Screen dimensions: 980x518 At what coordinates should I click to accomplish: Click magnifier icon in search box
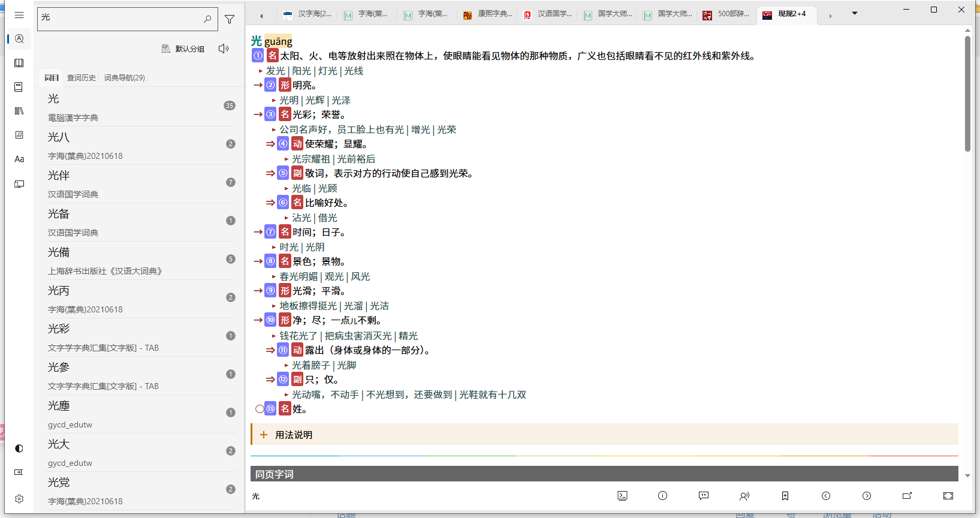tap(207, 19)
